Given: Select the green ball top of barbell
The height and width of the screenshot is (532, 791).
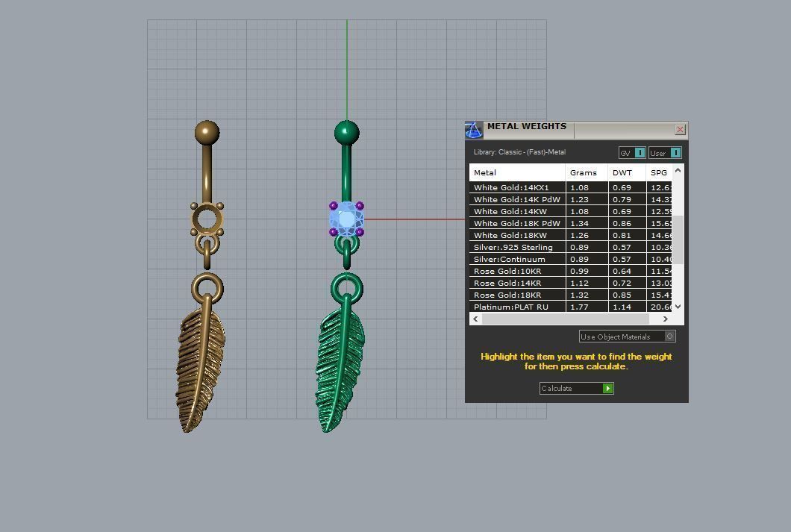Looking at the screenshot, I should coord(346,133).
